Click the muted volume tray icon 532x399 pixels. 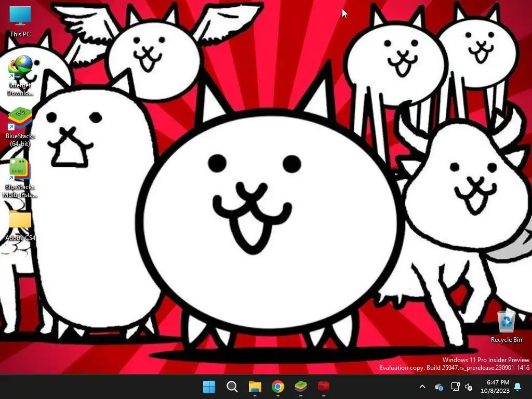click(x=469, y=387)
